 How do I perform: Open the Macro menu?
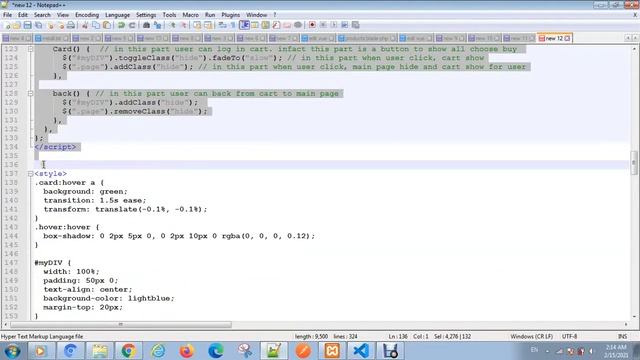(190, 15)
